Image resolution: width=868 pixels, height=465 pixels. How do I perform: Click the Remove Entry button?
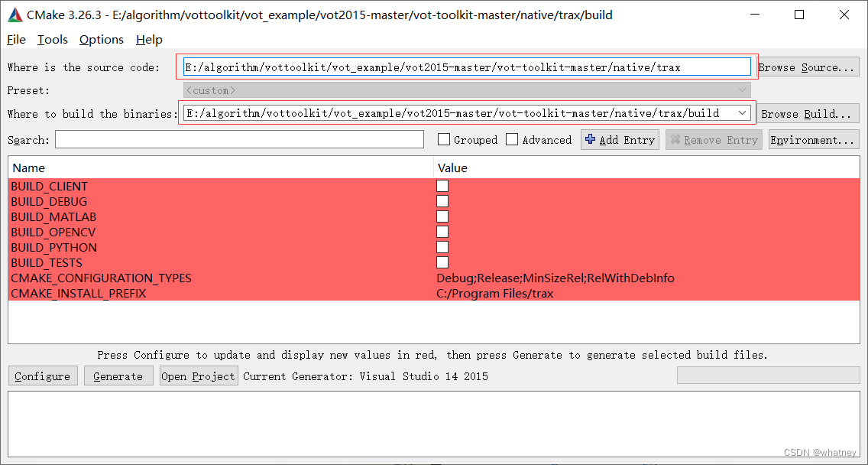coord(714,140)
